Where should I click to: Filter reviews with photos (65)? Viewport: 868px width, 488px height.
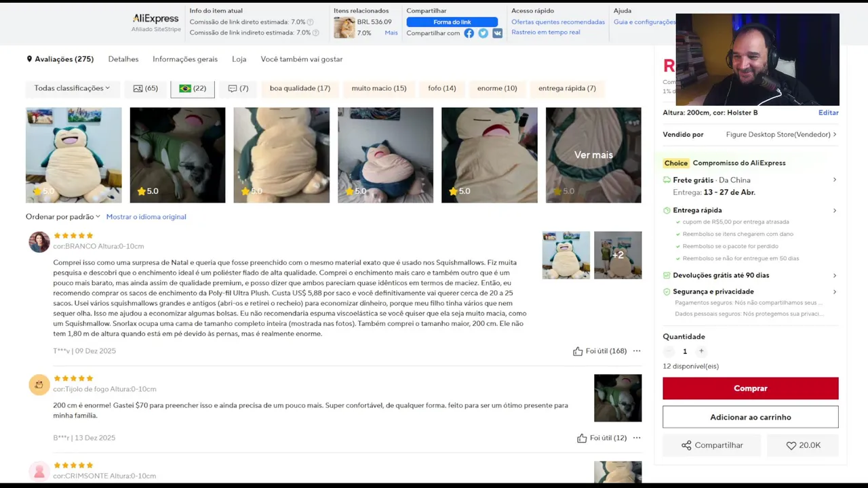(146, 88)
